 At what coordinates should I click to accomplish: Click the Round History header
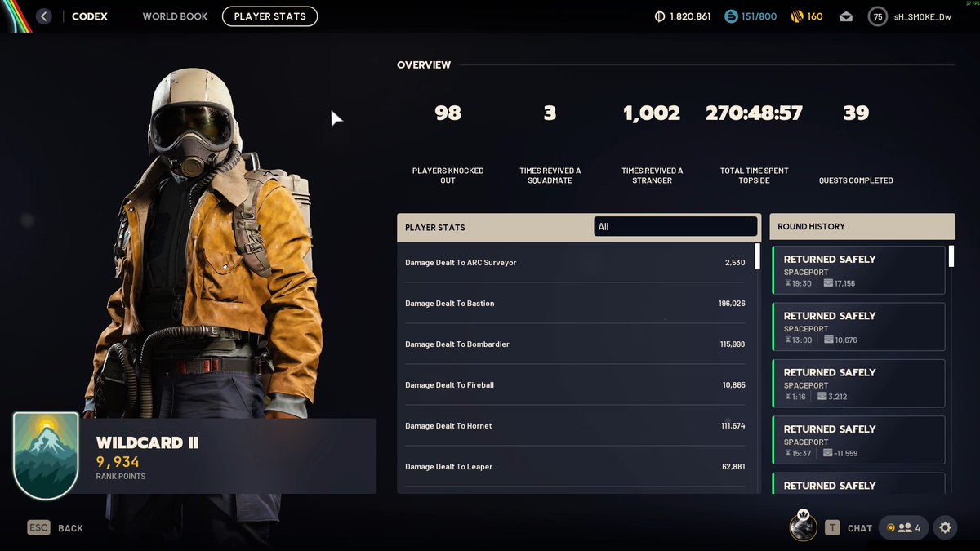[x=862, y=227]
